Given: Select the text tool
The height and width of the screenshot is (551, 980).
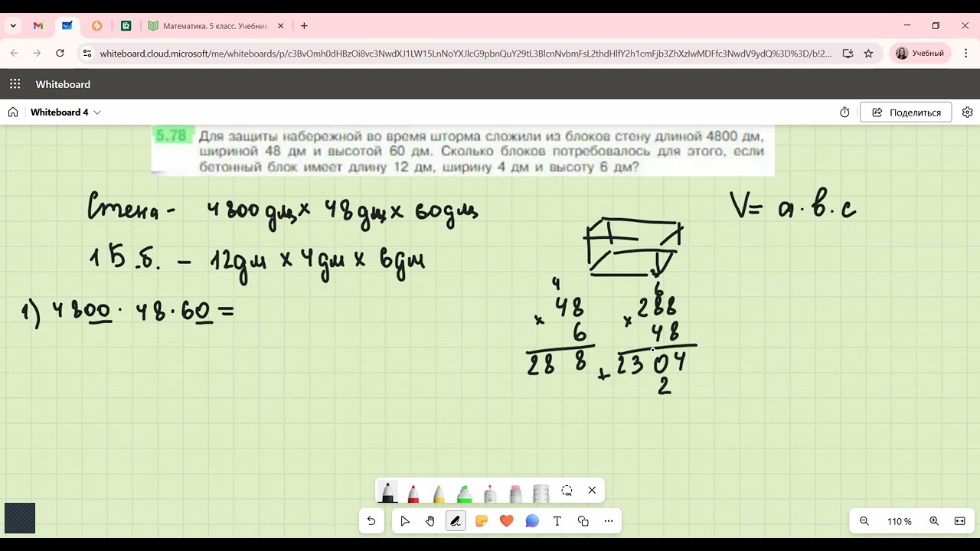Looking at the screenshot, I should [x=557, y=521].
